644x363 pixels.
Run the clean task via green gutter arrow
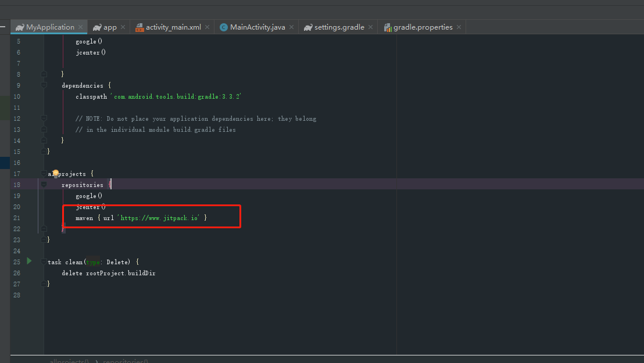[x=28, y=261]
